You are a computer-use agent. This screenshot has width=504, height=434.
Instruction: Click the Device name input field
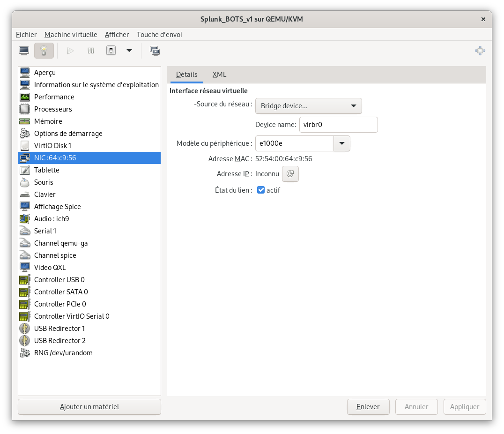[338, 125]
